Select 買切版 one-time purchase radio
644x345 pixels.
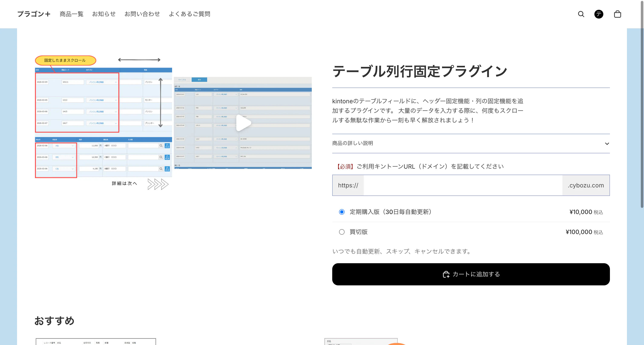[342, 232]
